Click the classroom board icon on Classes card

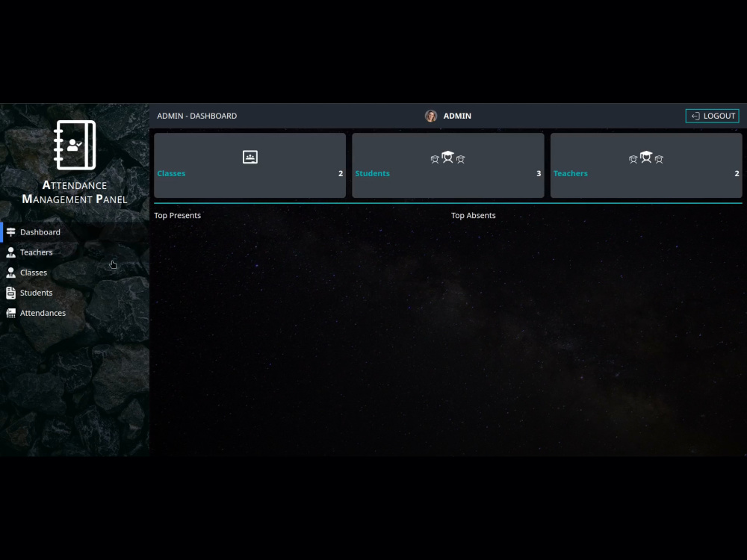250,157
